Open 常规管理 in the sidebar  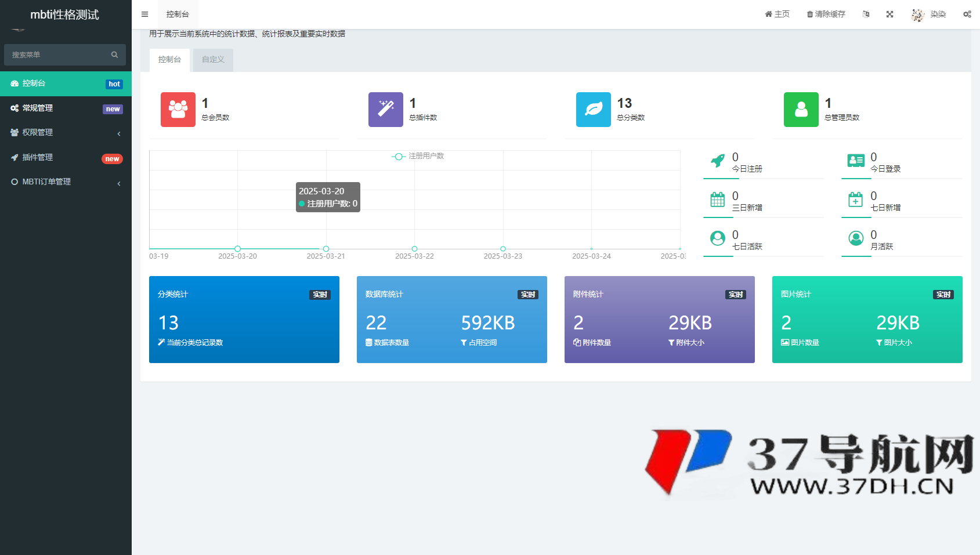[x=66, y=108]
